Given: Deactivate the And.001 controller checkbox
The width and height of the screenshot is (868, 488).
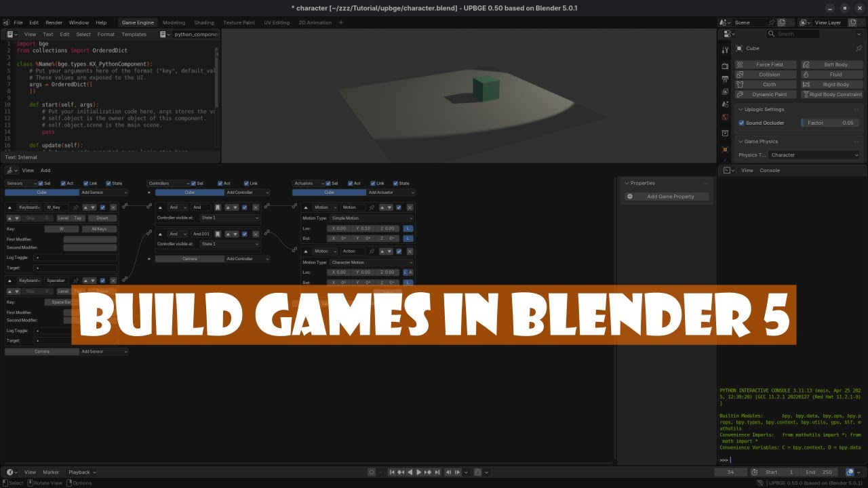Looking at the screenshot, I should point(245,234).
